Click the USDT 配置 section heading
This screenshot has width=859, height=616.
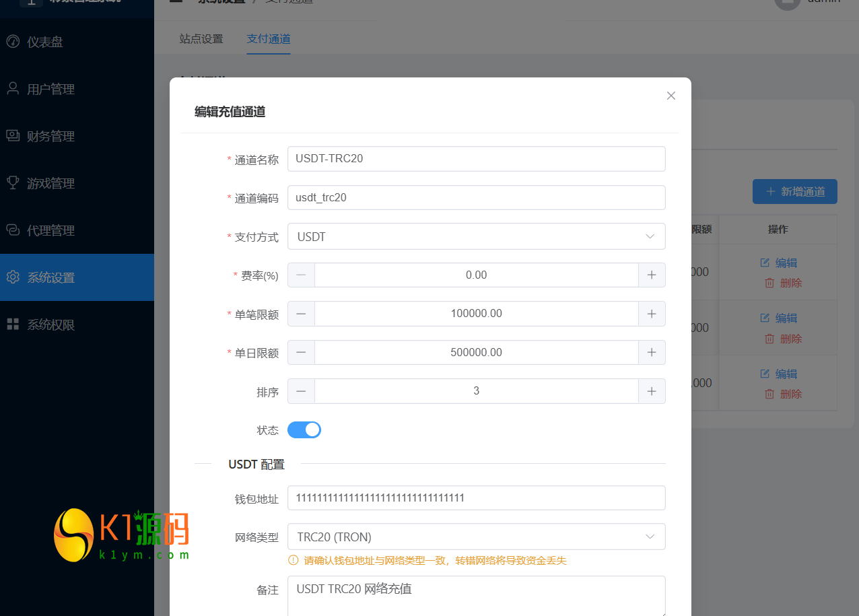[256, 464]
